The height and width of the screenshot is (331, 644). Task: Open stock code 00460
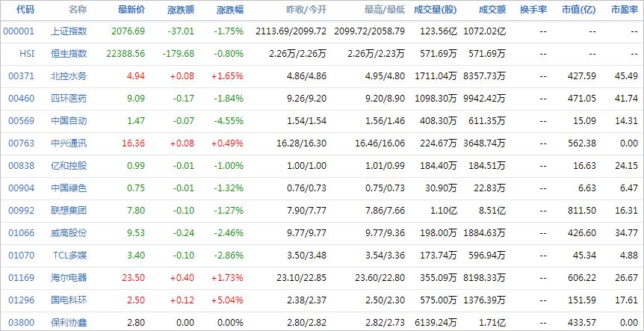22,98
